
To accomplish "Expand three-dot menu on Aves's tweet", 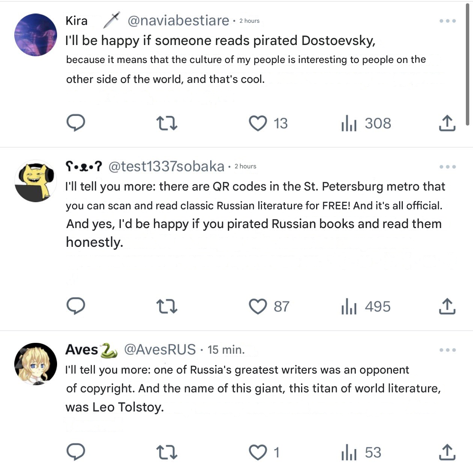I will click(x=447, y=350).
